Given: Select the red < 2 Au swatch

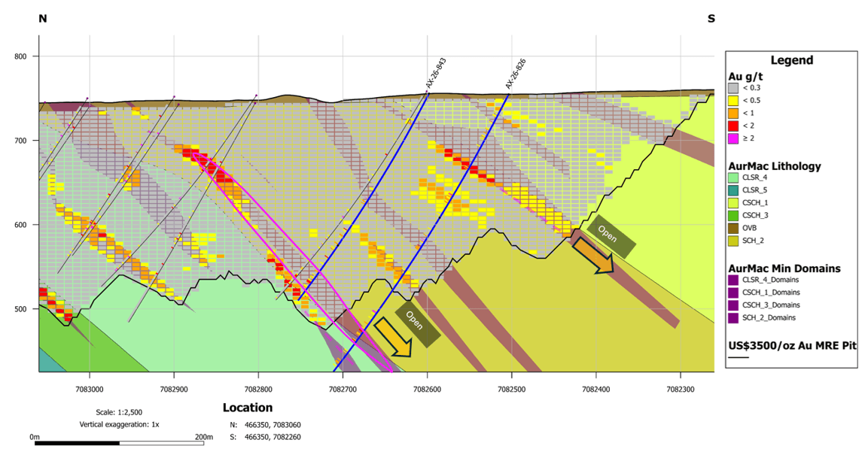Looking at the screenshot, I should (x=733, y=126).
